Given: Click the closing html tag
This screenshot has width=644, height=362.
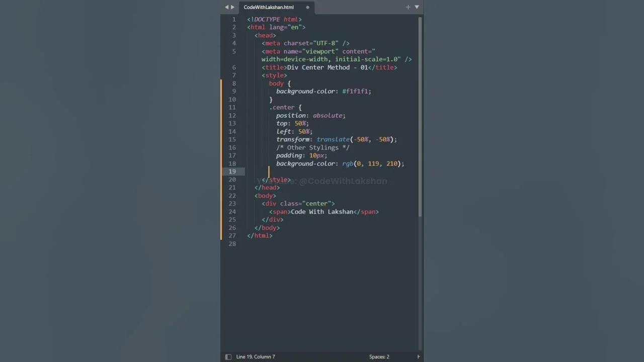Looking at the screenshot, I should coord(260,236).
